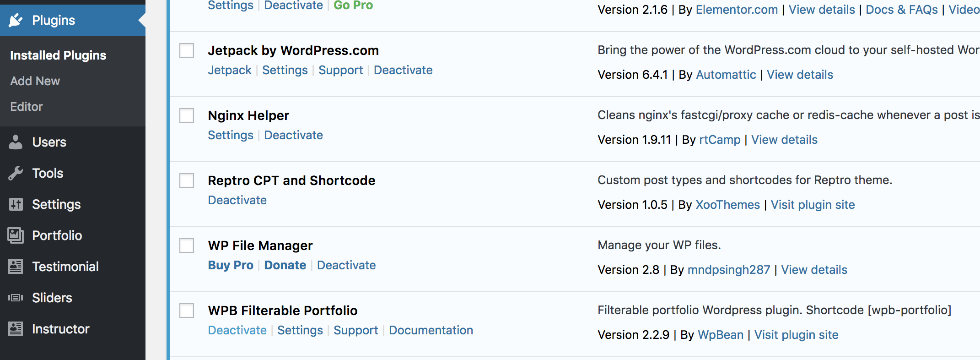Click the Settings sliders icon in sidebar
This screenshot has height=360, width=980.
point(16,204)
